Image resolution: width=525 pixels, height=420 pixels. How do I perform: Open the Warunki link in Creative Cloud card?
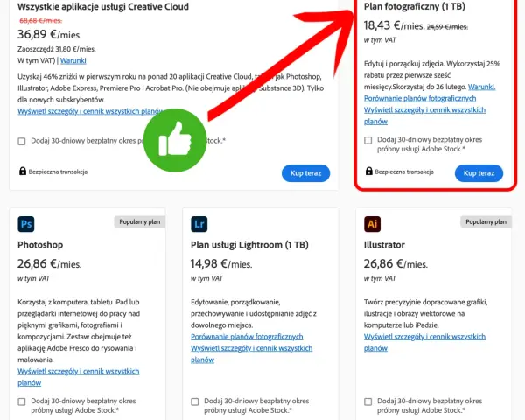[x=73, y=60]
